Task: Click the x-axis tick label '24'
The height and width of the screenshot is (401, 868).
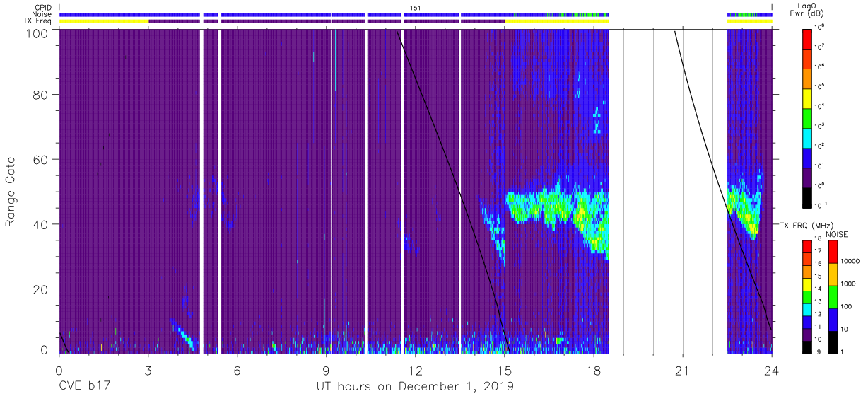Action: (772, 370)
